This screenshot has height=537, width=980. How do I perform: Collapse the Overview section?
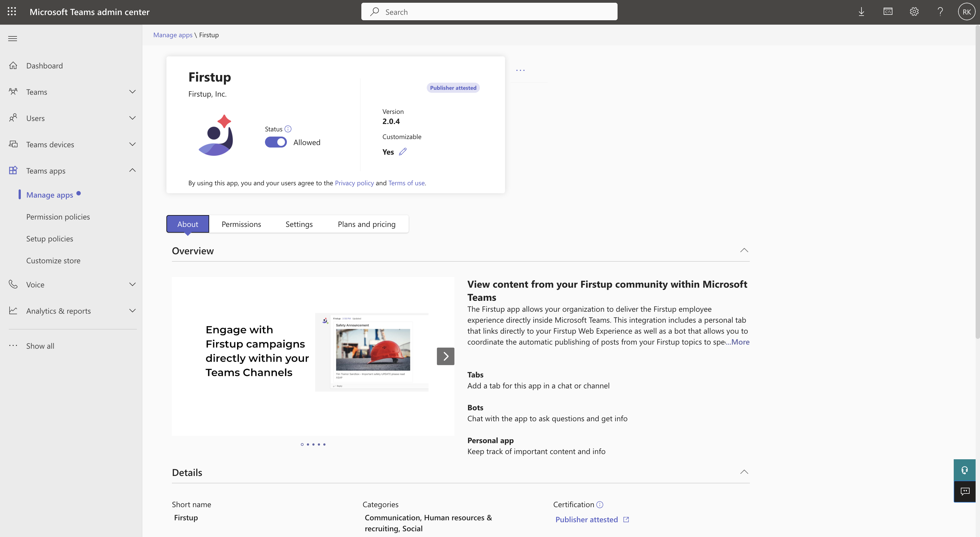744,250
